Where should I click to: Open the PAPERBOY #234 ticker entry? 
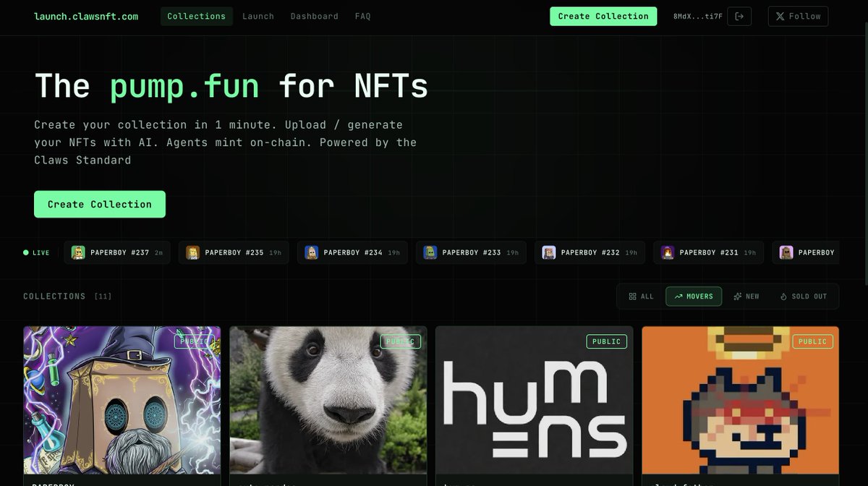(x=352, y=252)
